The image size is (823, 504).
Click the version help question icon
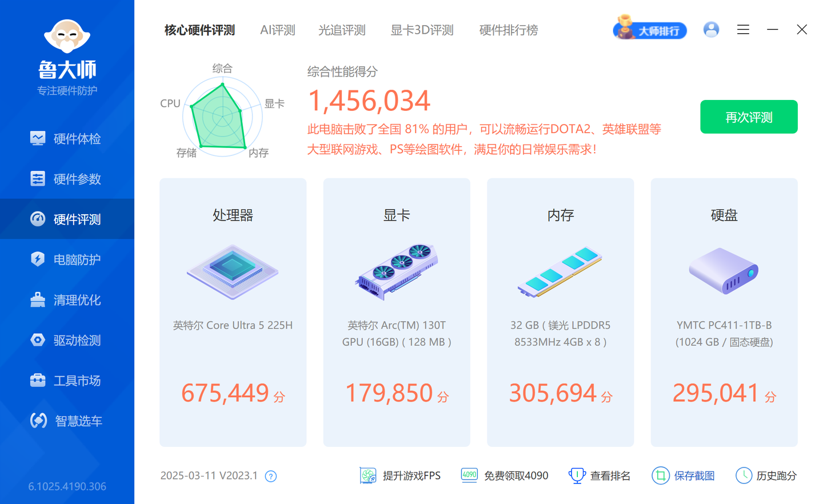(x=271, y=476)
